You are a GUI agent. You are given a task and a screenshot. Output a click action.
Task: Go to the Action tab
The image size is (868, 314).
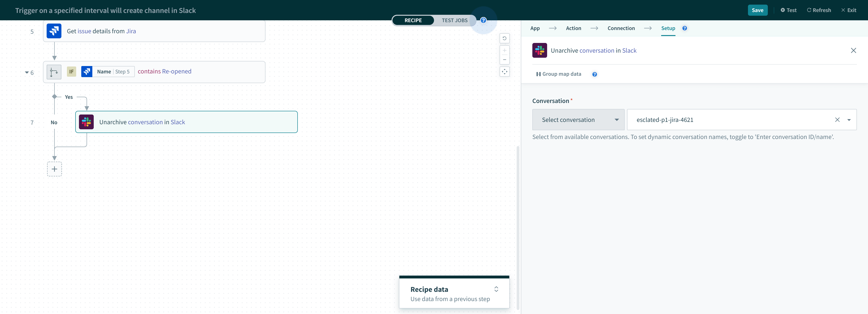coord(573,28)
